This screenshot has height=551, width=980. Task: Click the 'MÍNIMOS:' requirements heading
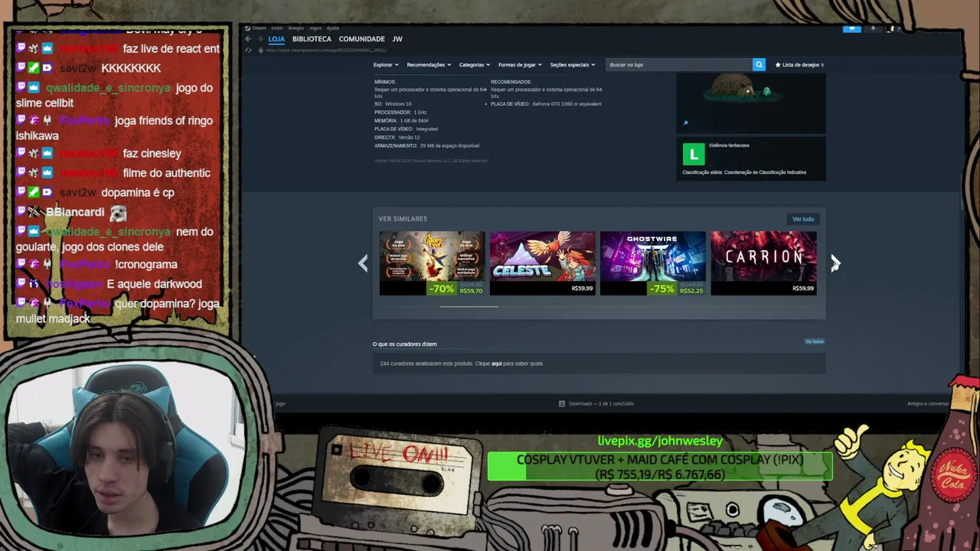384,82
